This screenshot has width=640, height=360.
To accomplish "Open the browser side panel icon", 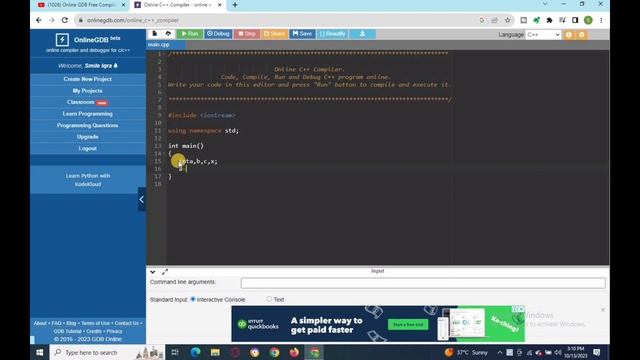I will [575, 20].
